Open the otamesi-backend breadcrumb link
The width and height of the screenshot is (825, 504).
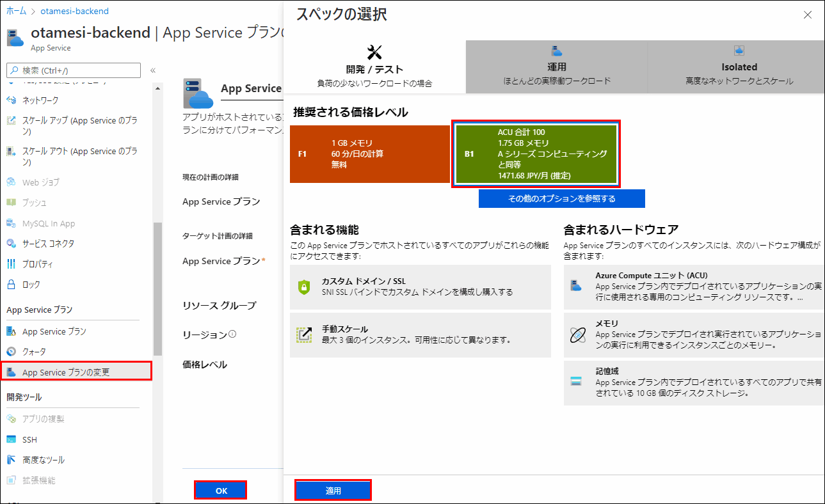tap(74, 11)
